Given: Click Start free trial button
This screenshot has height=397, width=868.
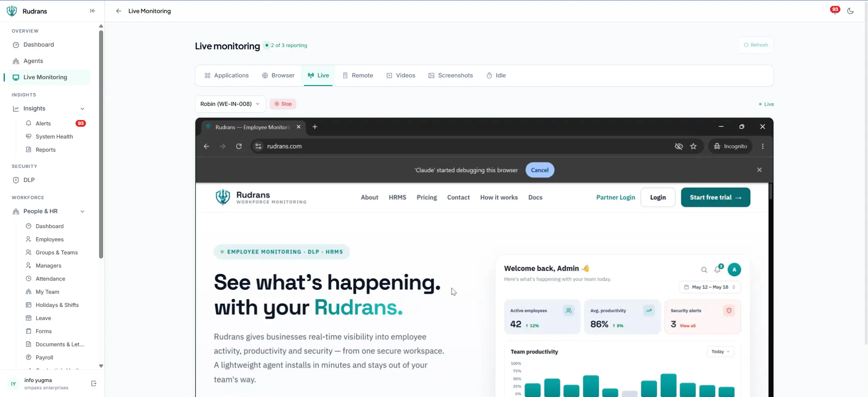Looking at the screenshot, I should point(715,197).
